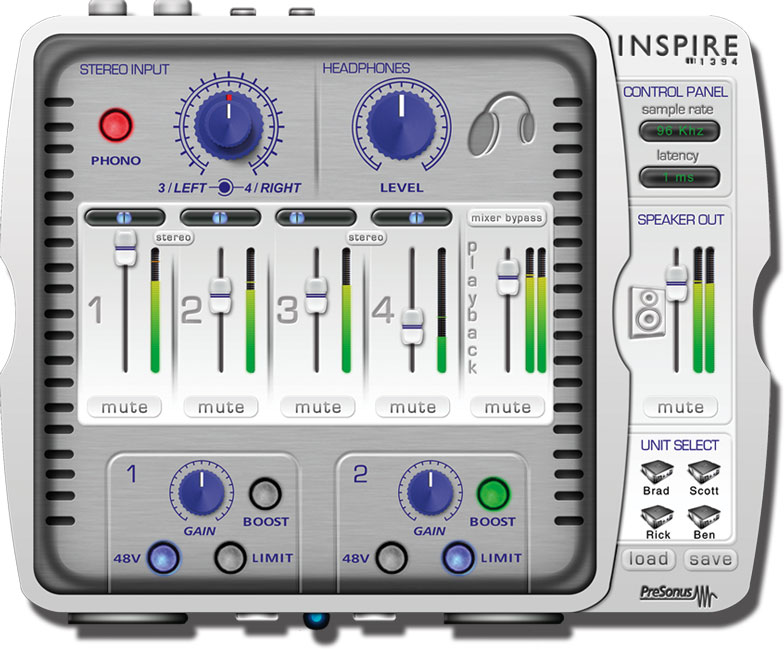Toggle the mixer bypass button
784x650 pixels.
506,218
